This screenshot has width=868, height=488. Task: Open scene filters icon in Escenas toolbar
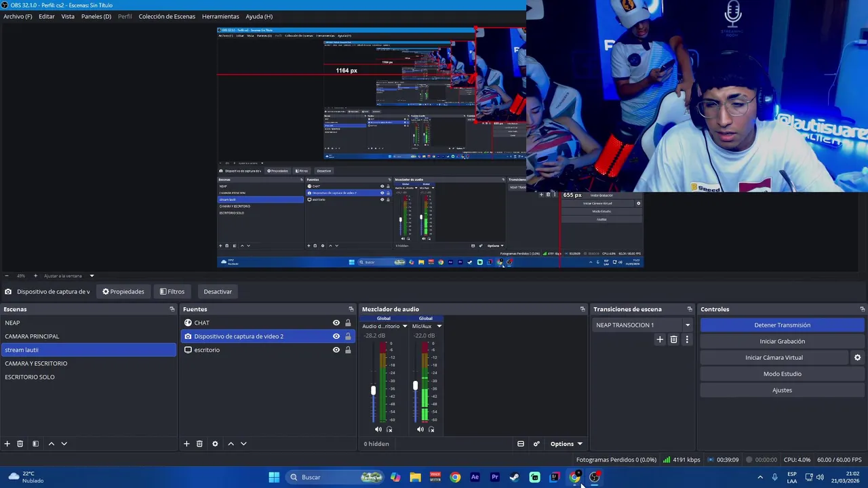[x=35, y=444]
